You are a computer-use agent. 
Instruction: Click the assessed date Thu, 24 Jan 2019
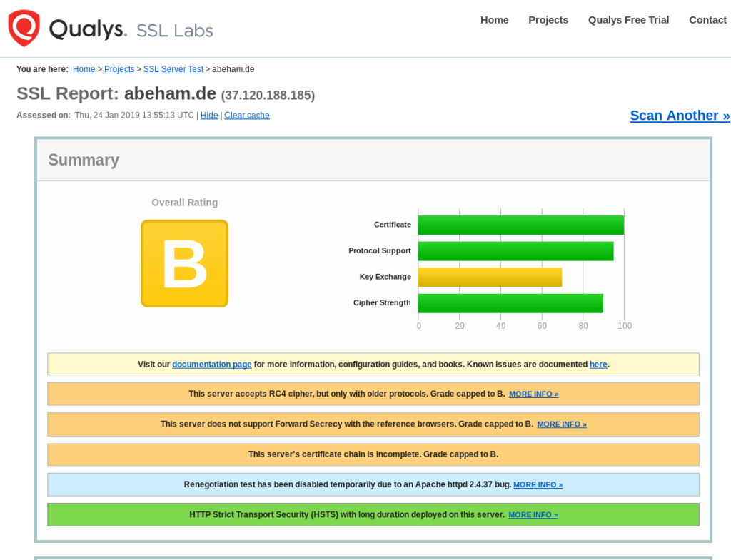pos(134,115)
